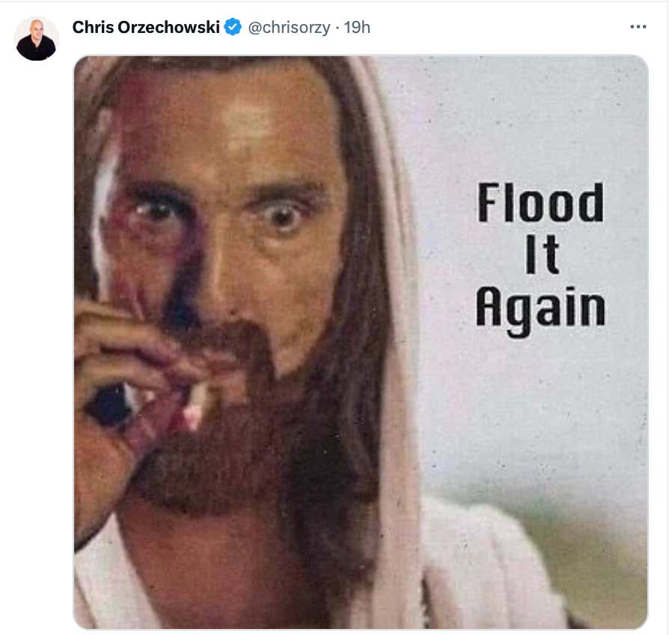Image resolution: width=672 pixels, height=635 pixels.
Task: Open Chris Orzechowski's profile avatar
Action: pyautogui.click(x=36, y=40)
